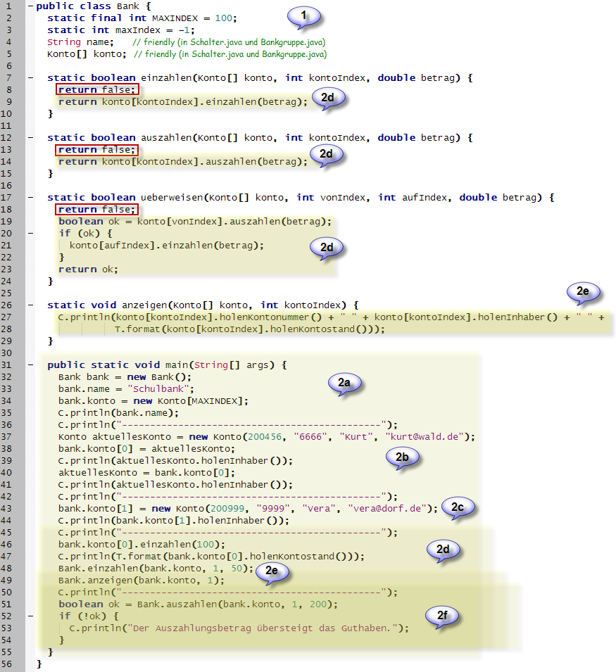Click the 2d bubble in the einzahlen method
This screenshot has width=616, height=672.
[327, 98]
